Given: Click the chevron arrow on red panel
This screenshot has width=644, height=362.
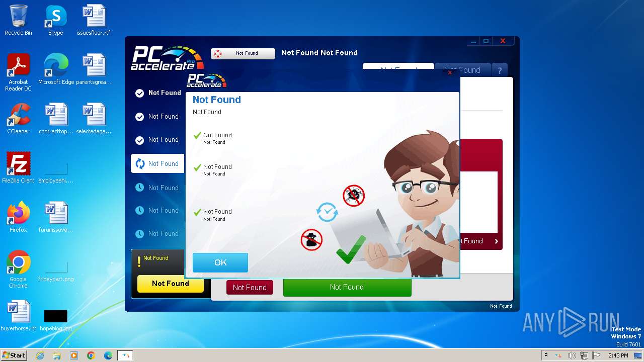Looking at the screenshot, I should click(x=497, y=241).
